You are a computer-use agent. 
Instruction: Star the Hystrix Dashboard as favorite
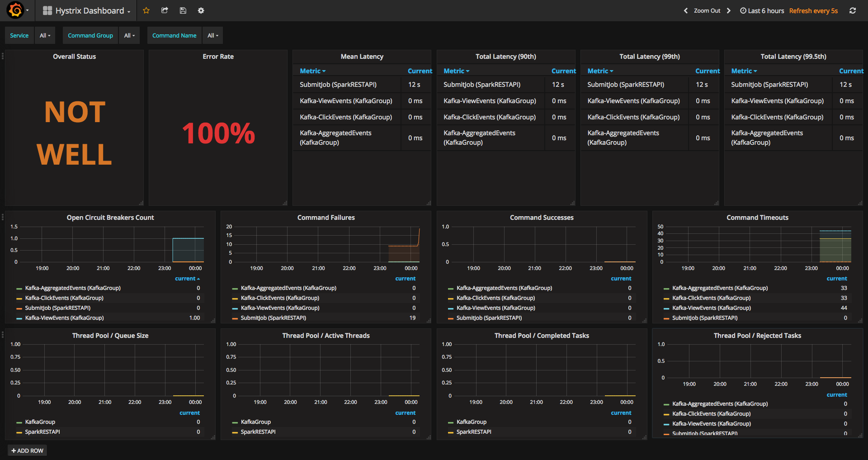coord(146,10)
